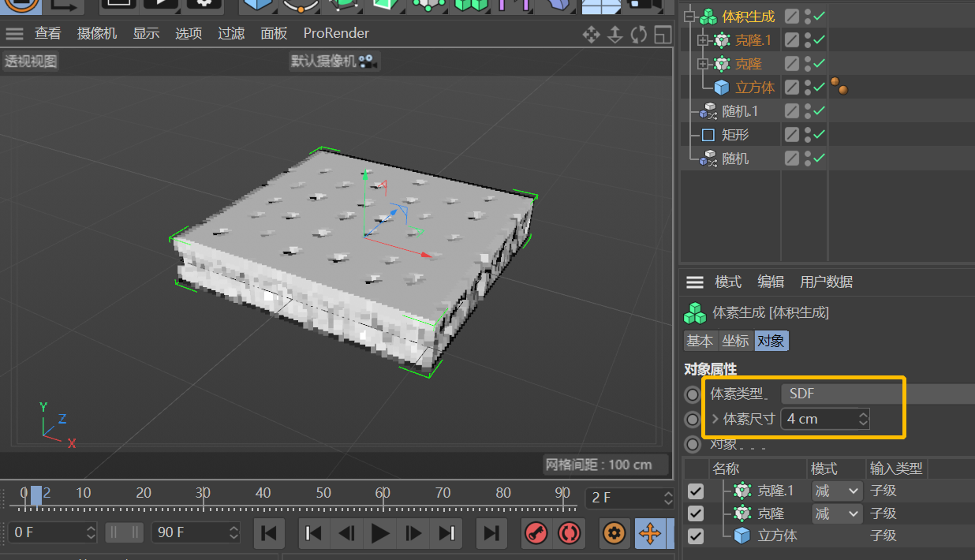This screenshot has height=560, width=975.
Task: Toggle visibility dots of the 随机 object
Action: point(808,159)
